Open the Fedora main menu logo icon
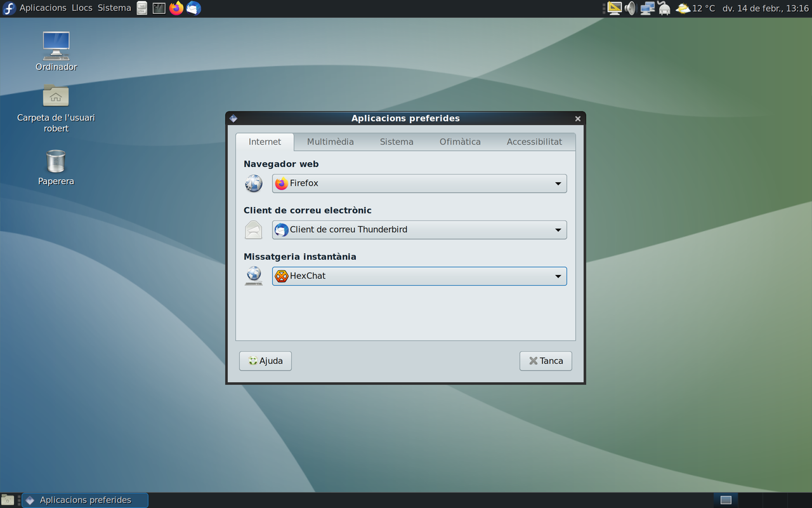Viewport: 812px width, 508px height. pos(9,8)
